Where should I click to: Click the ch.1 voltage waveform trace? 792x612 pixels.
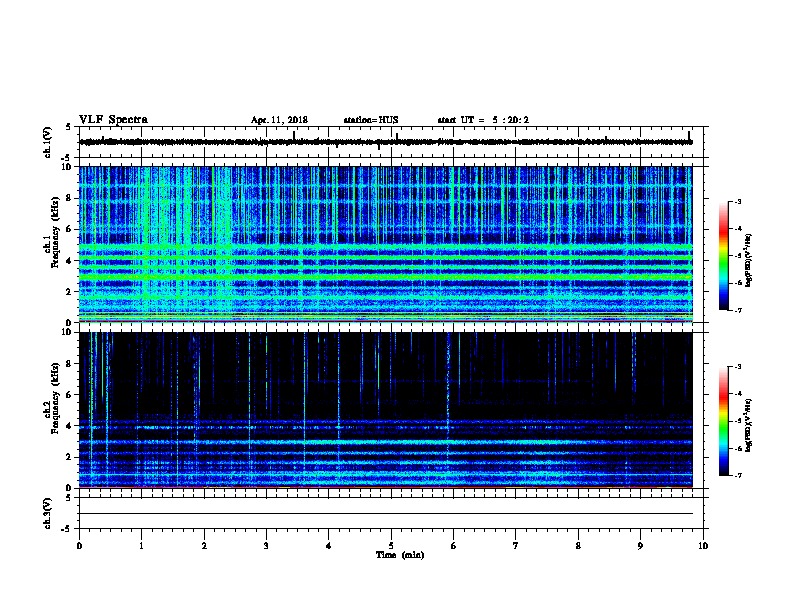[x=386, y=142]
